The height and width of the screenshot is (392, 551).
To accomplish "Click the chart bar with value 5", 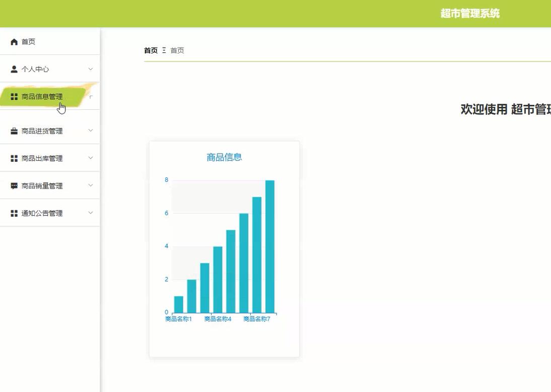I will tap(231, 272).
